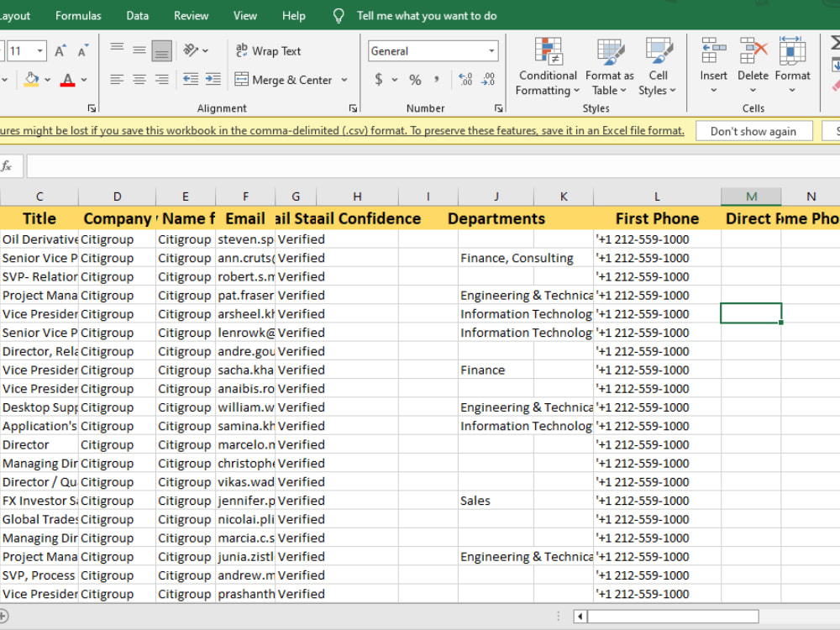This screenshot has height=630, width=840.
Task: Select the 'FX Investor S' title cell
Action: click(x=39, y=501)
